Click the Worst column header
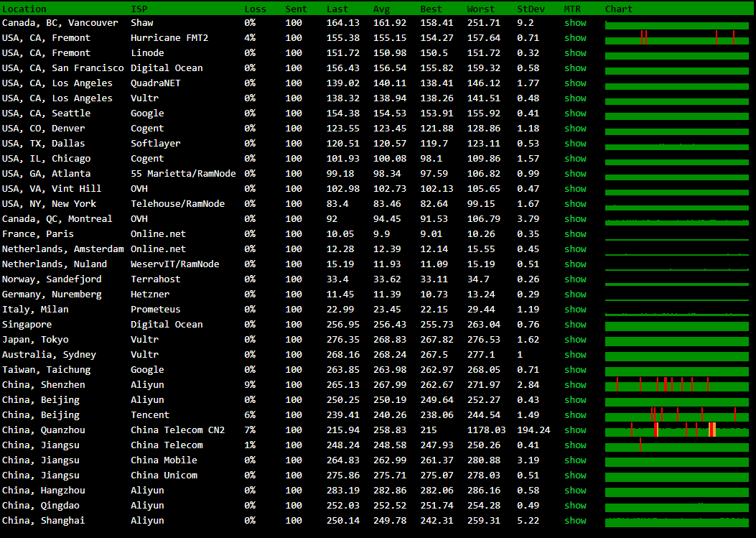756x538 pixels. coord(480,9)
